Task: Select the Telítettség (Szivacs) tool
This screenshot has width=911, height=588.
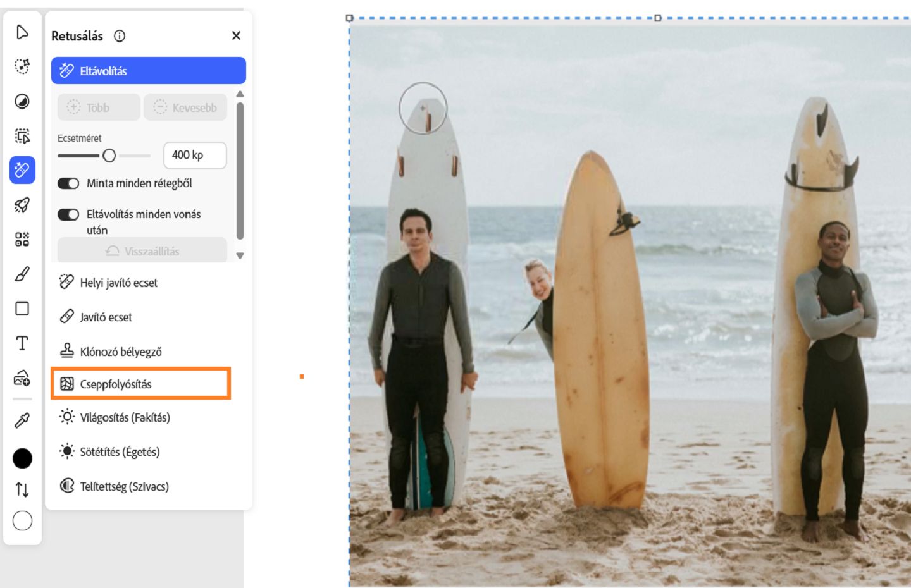Action: pyautogui.click(x=125, y=486)
